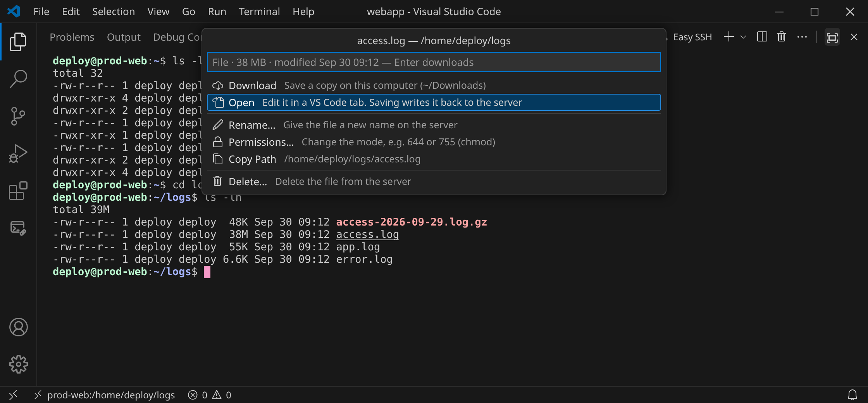Viewport: 868px width, 403px height.
Task: Open terminal panel more actions ellipsis
Action: (802, 37)
